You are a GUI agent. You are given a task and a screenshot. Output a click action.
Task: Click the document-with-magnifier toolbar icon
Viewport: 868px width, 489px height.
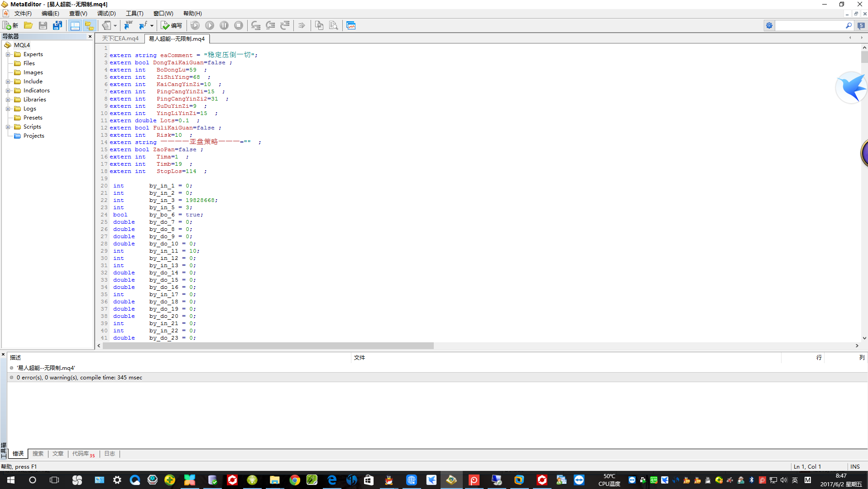334,25
